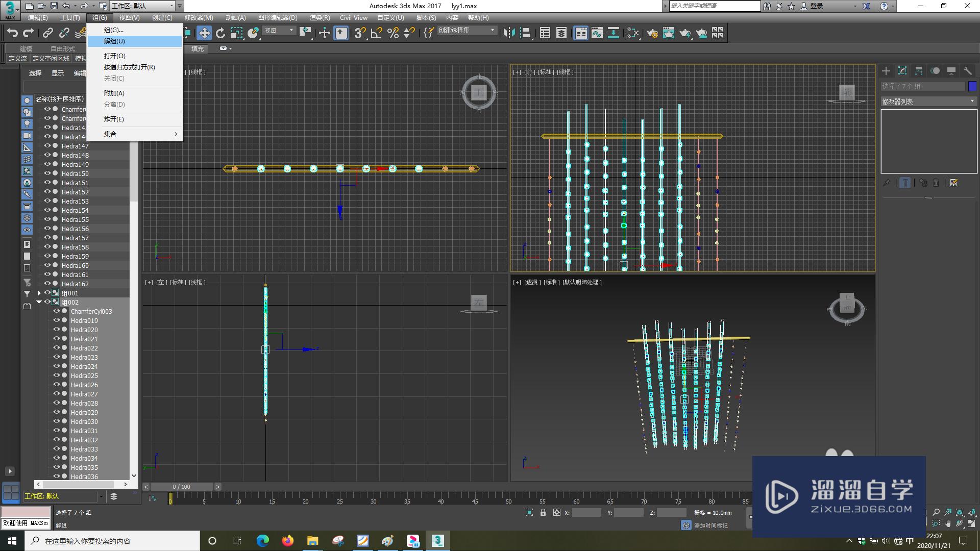Hide Hedra147 with its eye icon
Image resolution: width=980 pixels, height=552 pixels.
click(x=47, y=146)
